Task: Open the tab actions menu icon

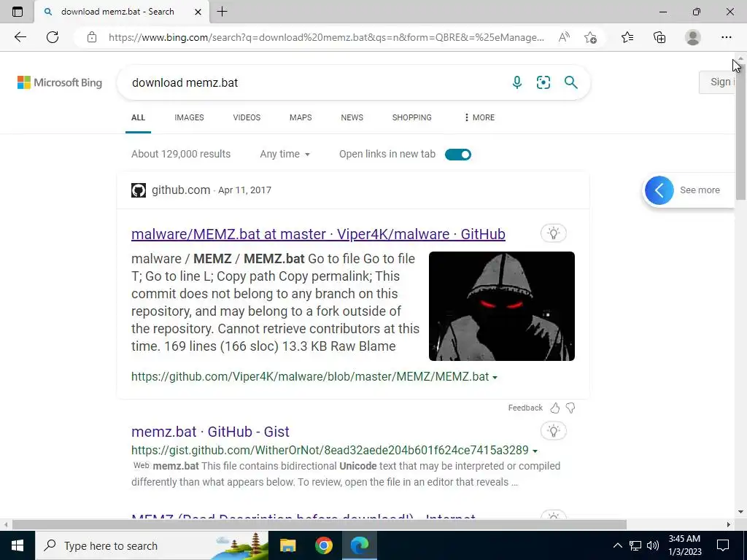Action: coord(18,12)
